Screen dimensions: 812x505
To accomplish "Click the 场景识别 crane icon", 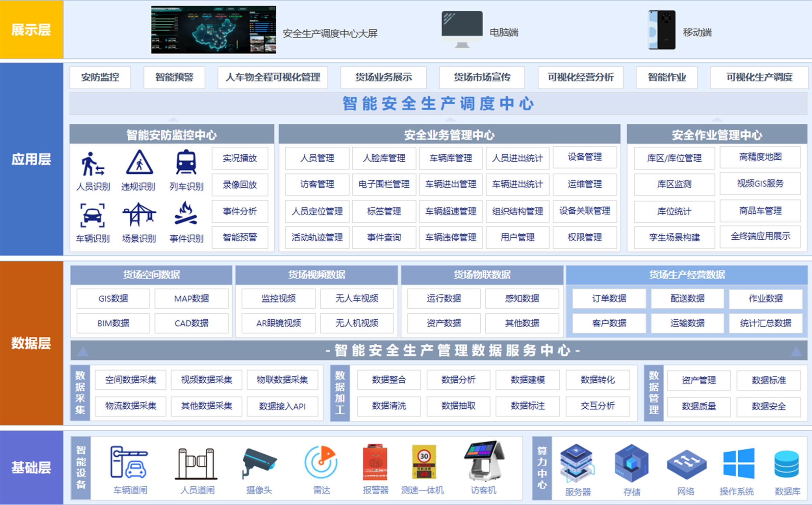I will (139, 214).
